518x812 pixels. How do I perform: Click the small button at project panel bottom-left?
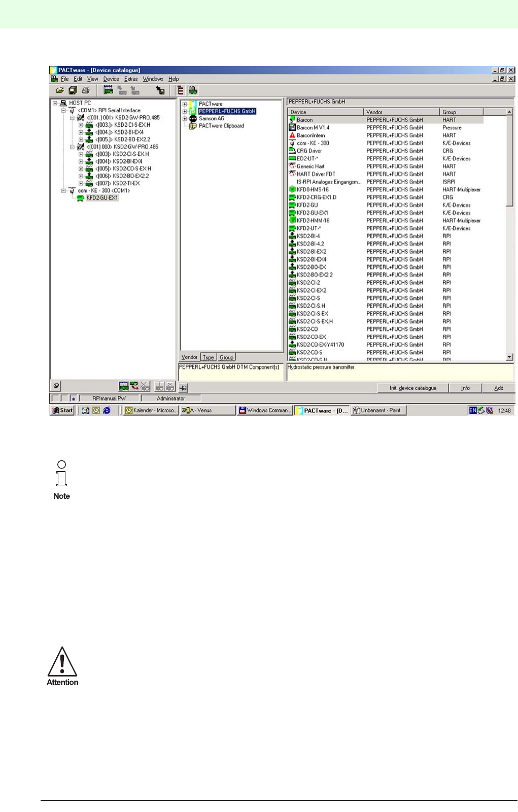click(56, 386)
